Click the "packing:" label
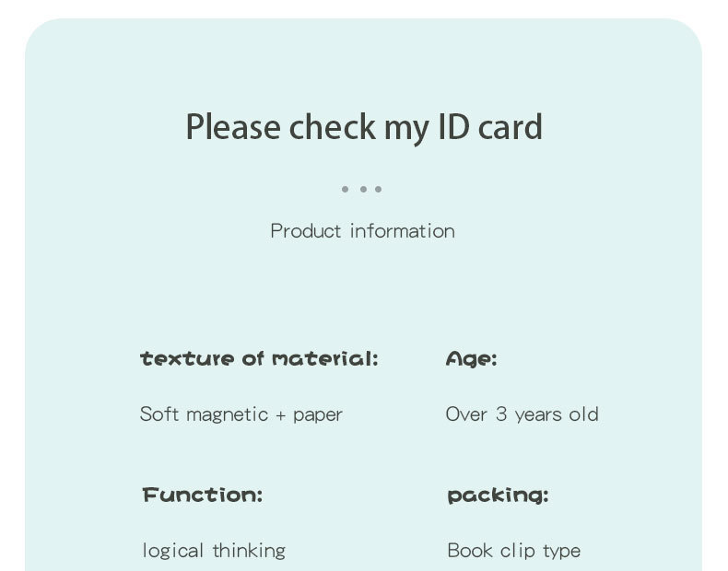This screenshot has height=571, width=728. click(x=498, y=496)
